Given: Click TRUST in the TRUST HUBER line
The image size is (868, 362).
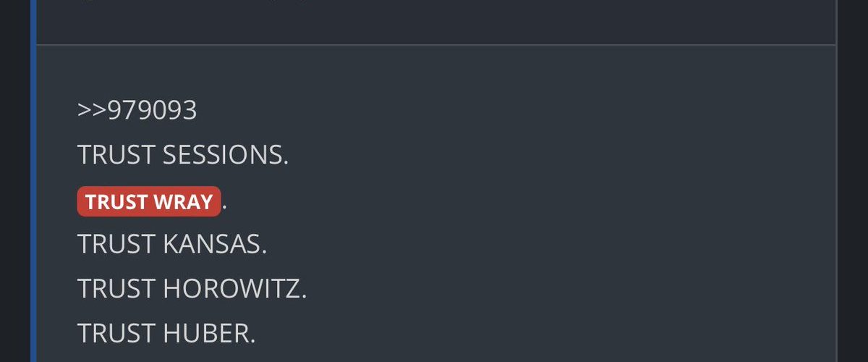Looking at the screenshot, I should pyautogui.click(x=116, y=333).
